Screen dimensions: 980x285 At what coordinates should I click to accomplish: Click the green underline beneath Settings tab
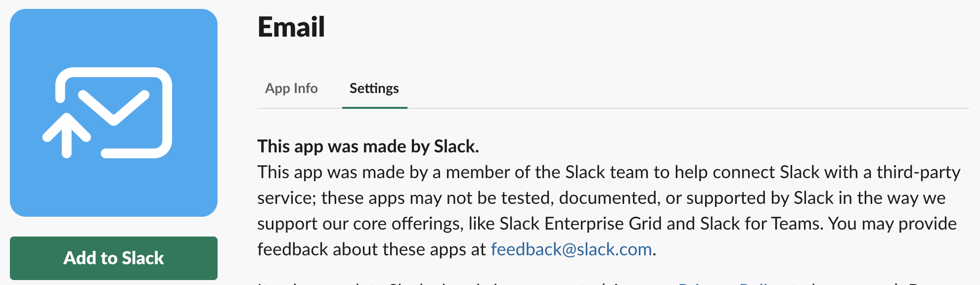pyautogui.click(x=374, y=107)
